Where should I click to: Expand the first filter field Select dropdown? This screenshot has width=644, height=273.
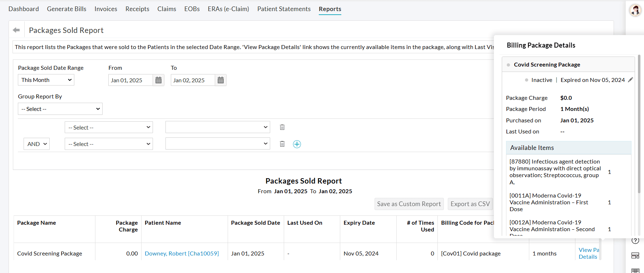pos(109,127)
